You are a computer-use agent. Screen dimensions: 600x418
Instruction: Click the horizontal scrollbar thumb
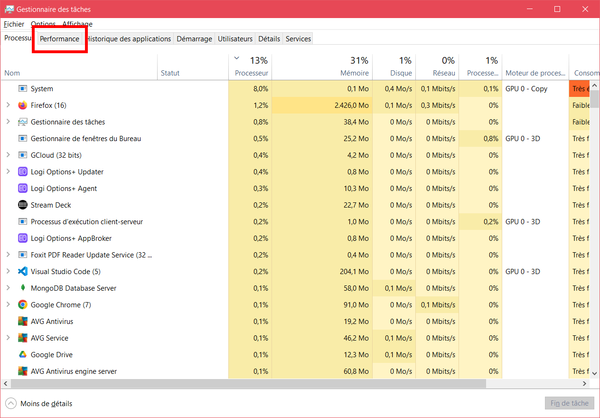[248, 383]
